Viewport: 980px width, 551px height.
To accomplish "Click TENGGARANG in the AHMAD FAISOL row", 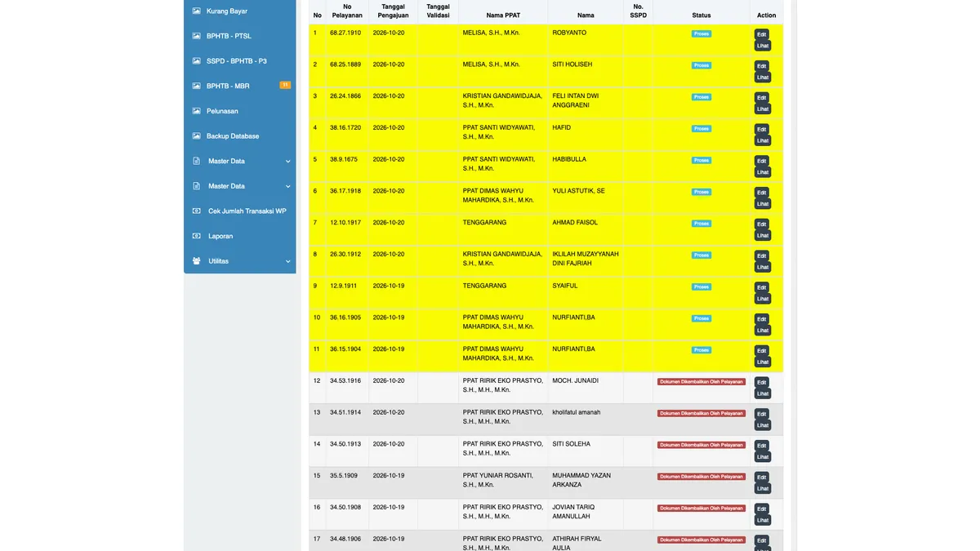I will pos(484,222).
